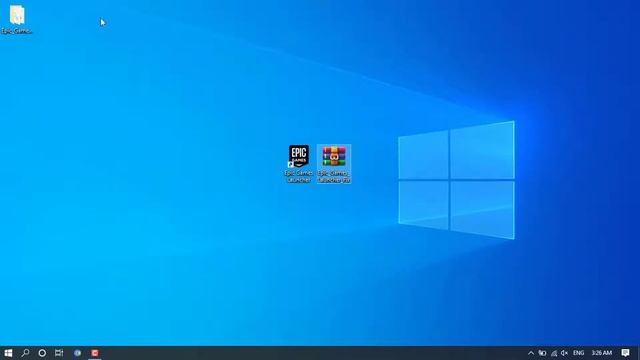Open network connection tray icon

(554, 353)
